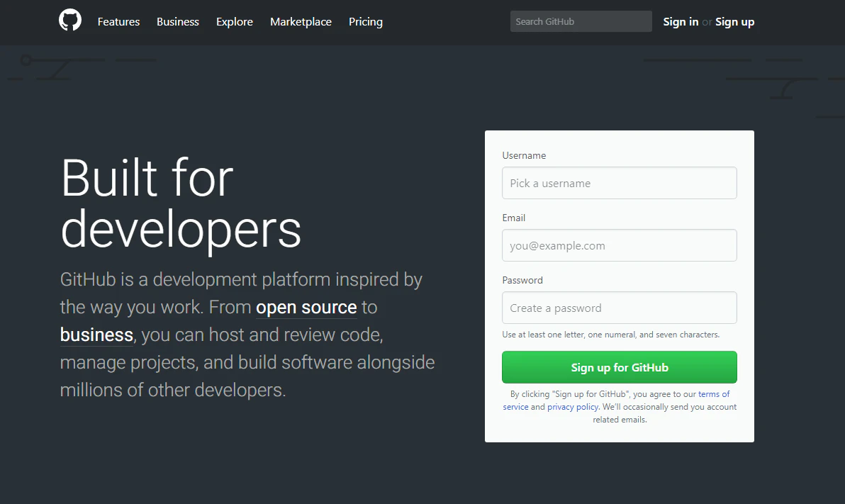Visit the Marketplace nav link
845x504 pixels.
pos(301,21)
